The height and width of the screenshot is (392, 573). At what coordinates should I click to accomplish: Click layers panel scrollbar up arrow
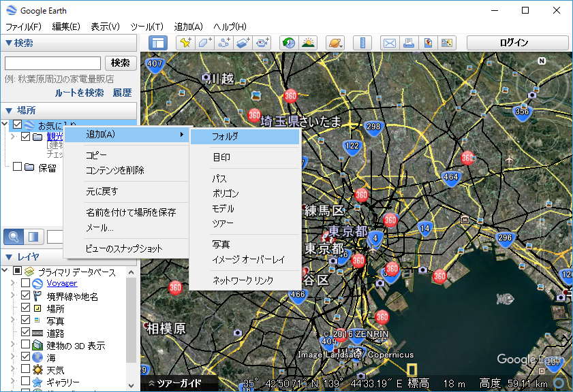click(131, 272)
